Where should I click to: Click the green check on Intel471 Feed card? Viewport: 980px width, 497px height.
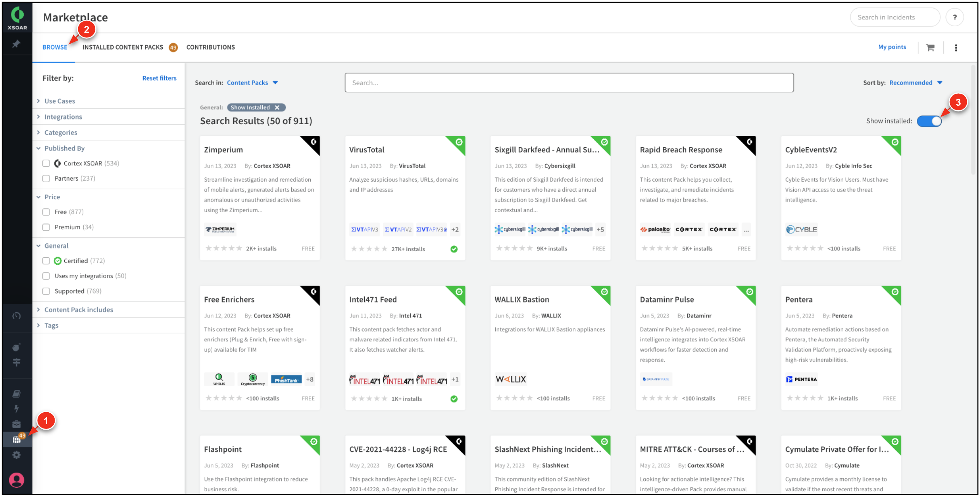pos(454,399)
